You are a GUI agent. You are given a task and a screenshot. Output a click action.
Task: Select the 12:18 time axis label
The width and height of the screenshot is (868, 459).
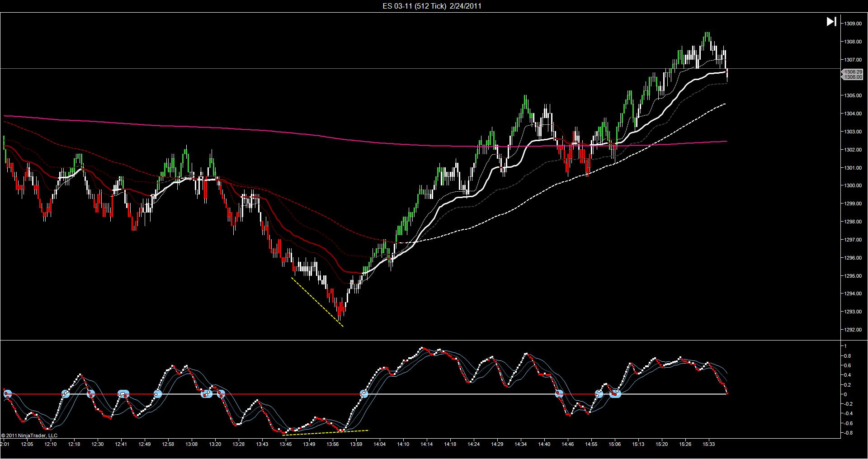coord(74,445)
